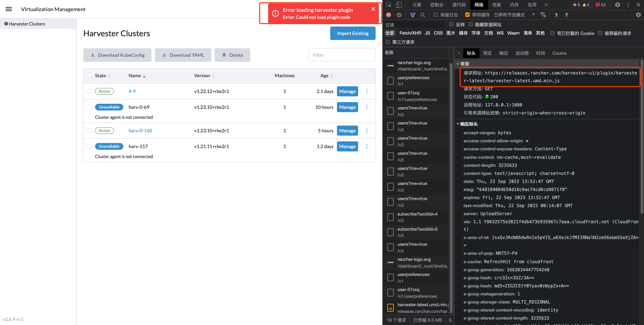Open the harv-0-160 cluster link
The width and height of the screenshot is (644, 325).
[x=140, y=131]
